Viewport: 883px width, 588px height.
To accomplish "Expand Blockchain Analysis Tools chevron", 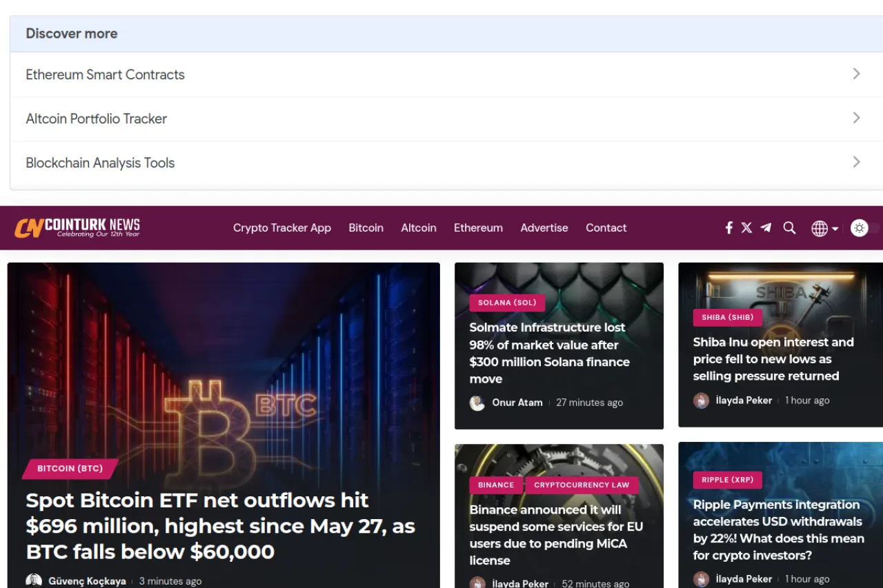I will 856,162.
